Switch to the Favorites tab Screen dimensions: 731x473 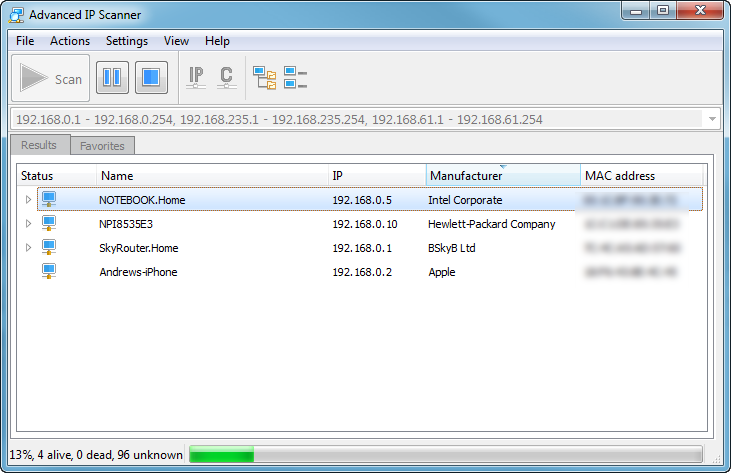coord(103,146)
